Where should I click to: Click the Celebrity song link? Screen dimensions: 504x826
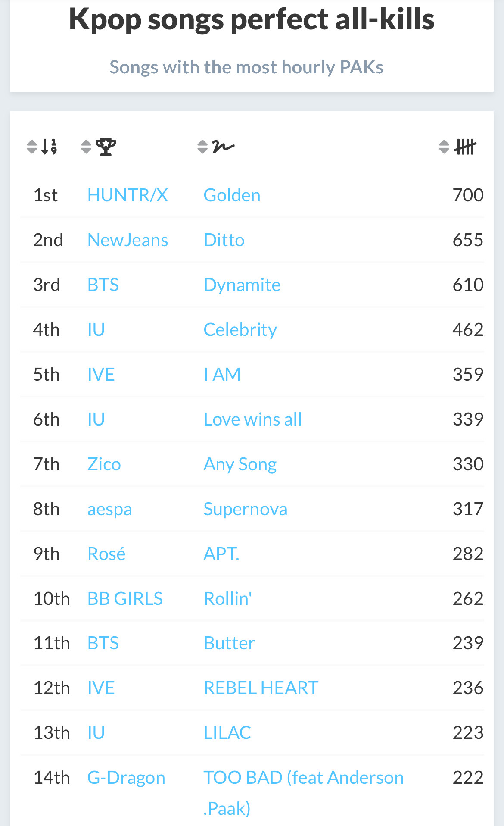tap(240, 330)
